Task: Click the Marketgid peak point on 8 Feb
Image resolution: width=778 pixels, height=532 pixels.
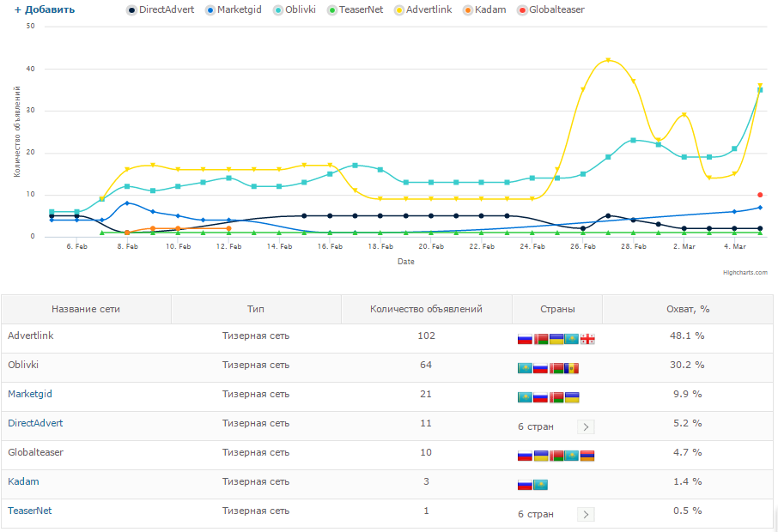Action: [x=127, y=203]
